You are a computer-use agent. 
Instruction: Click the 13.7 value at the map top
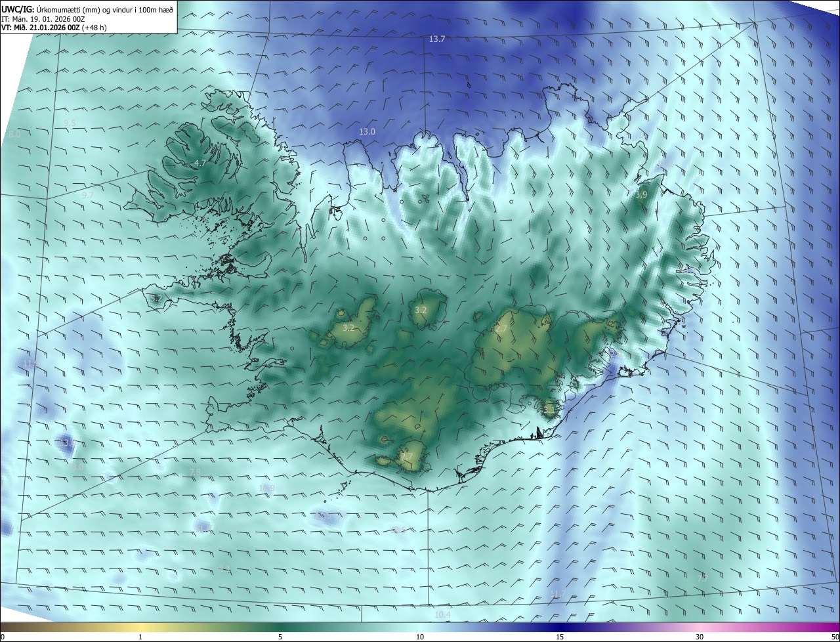(x=437, y=39)
